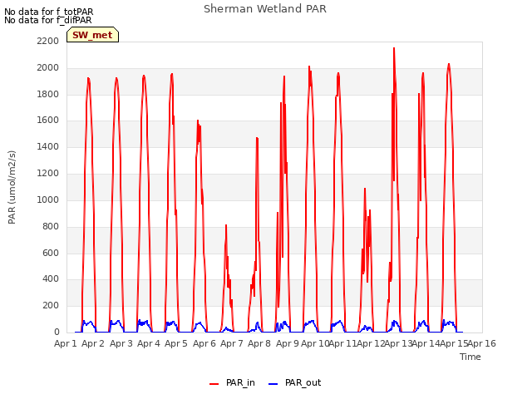Click the 2000 y-axis tick label

click(x=48, y=67)
